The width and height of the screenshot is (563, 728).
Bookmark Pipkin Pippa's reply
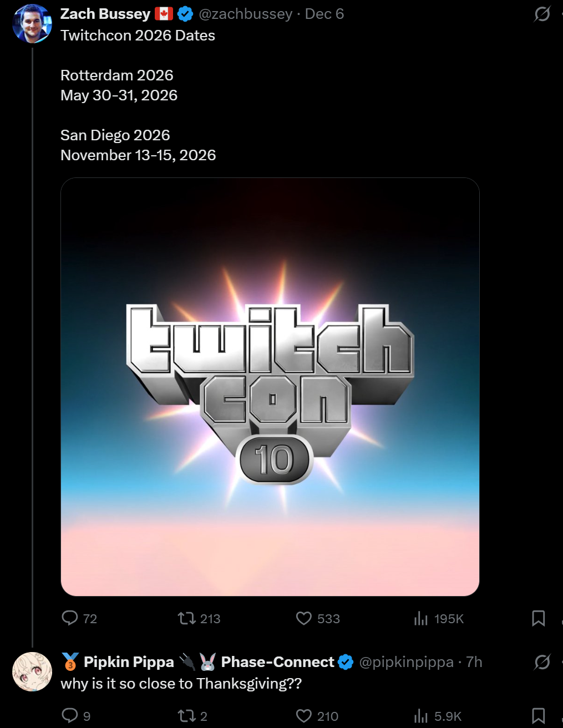[538, 716]
